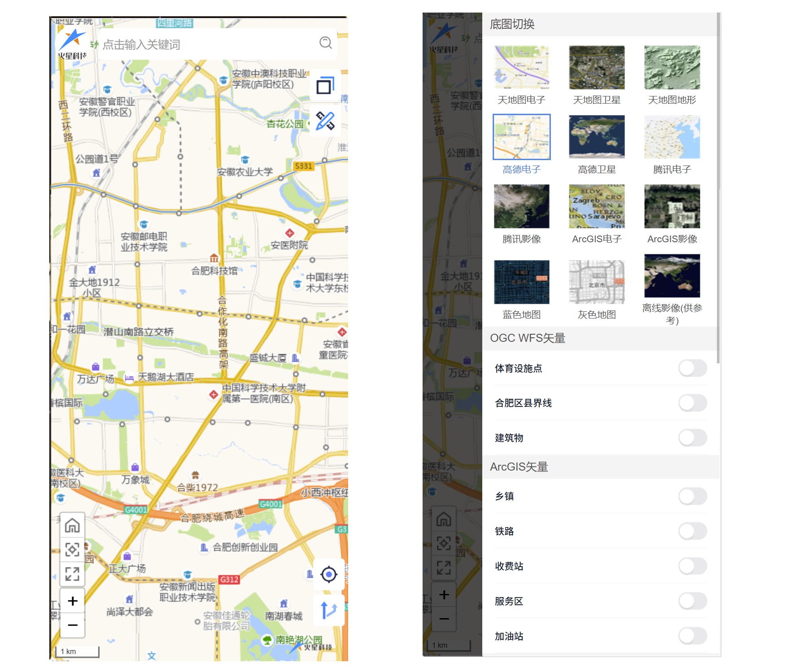Click the 底图切换 panel header
Image resolution: width=812 pixels, height=672 pixels.
click(600, 24)
